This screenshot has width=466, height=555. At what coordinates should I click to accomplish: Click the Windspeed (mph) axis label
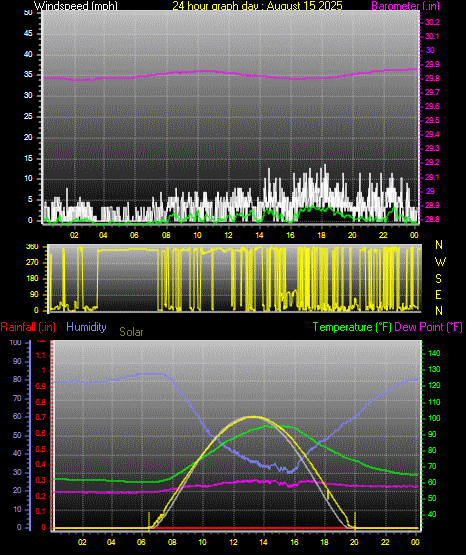pos(76,5)
